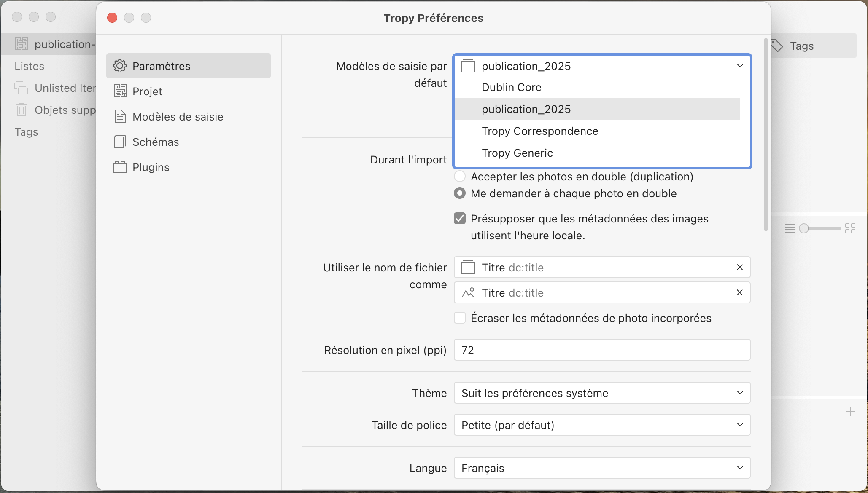Click the Modèles de saisie document icon
Image resolution: width=868 pixels, height=493 pixels.
(120, 116)
